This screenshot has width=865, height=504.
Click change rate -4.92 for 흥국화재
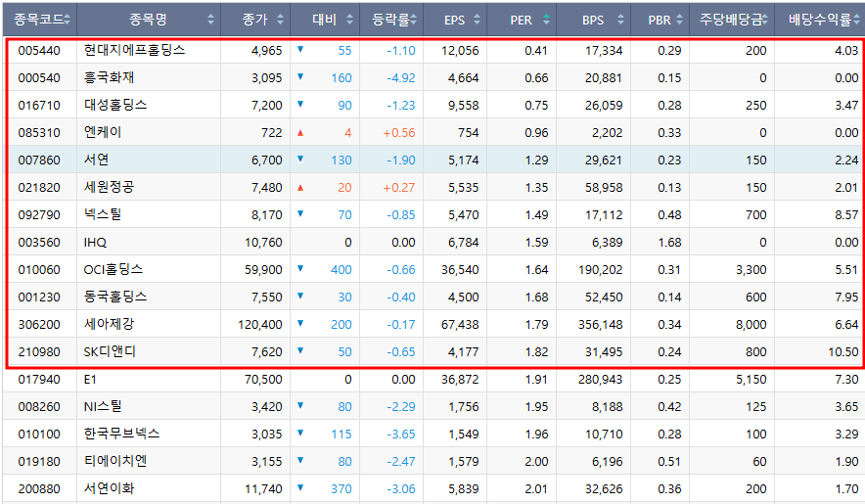tap(401, 78)
